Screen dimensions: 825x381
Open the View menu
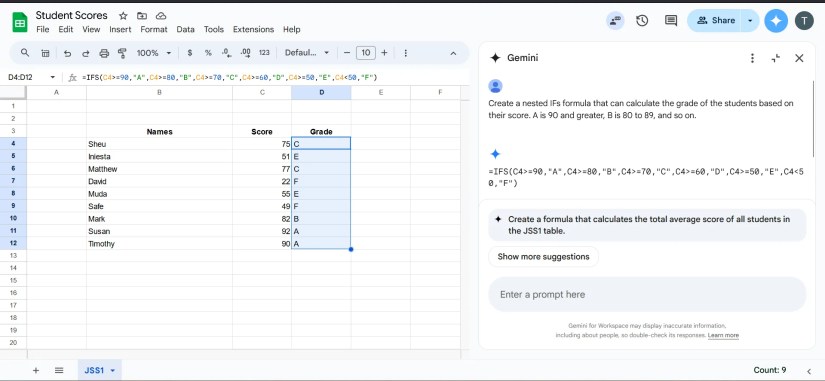(x=91, y=29)
